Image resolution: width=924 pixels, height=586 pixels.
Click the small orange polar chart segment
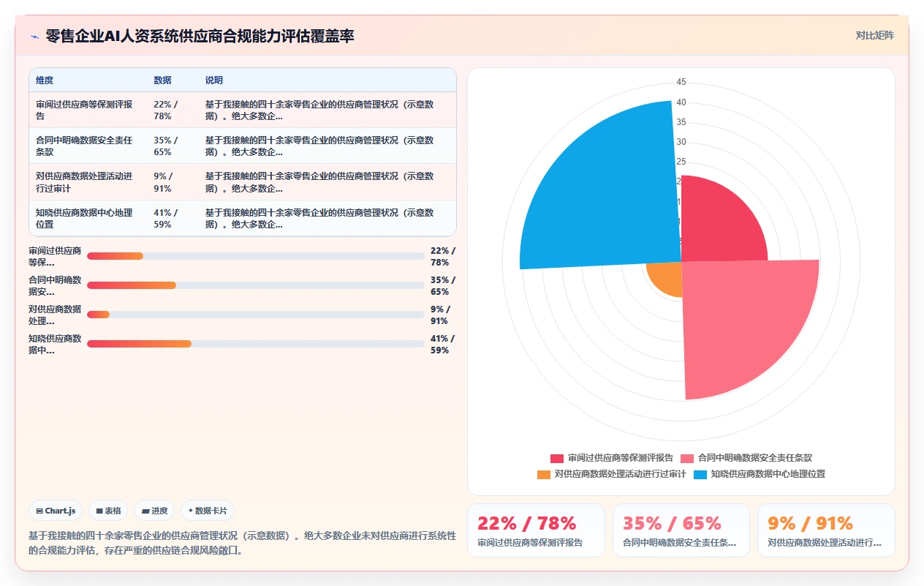pos(667,278)
